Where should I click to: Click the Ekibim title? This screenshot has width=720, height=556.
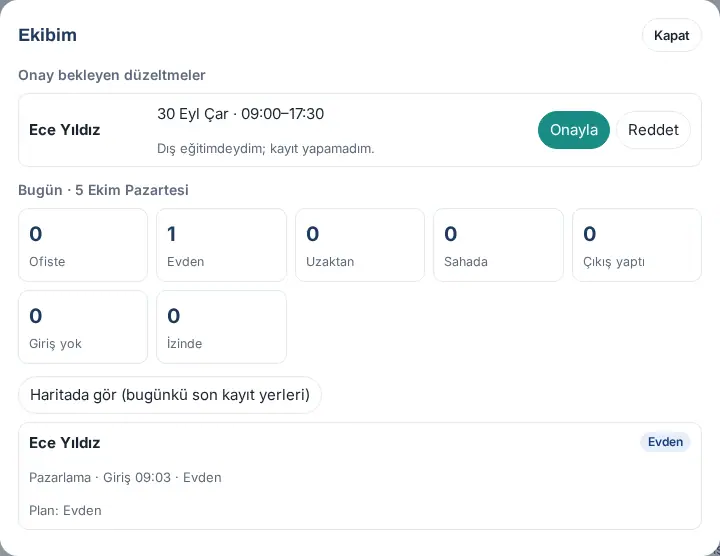click(47, 35)
